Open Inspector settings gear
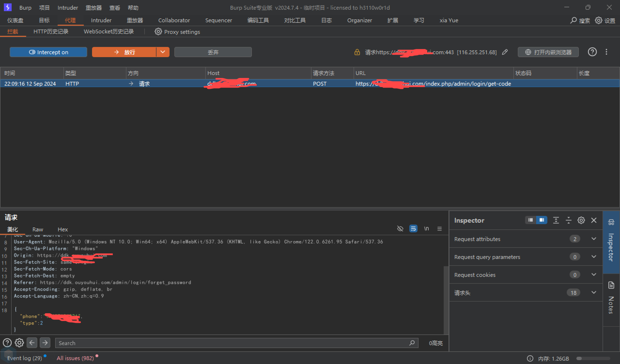Screen dimensions: 620x364 click(x=581, y=220)
